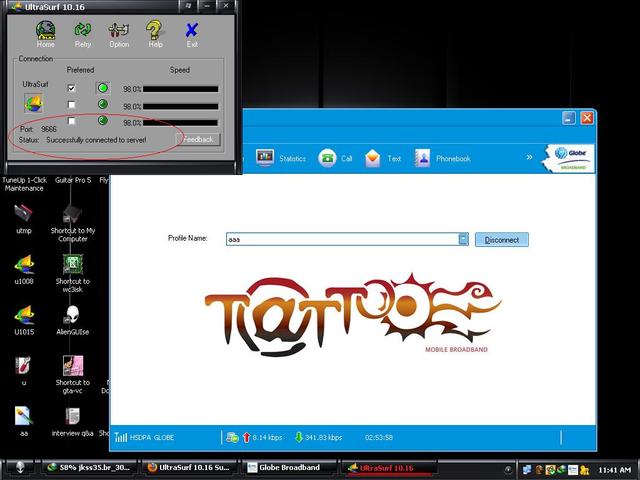Open the Text messaging tab
The image size is (640, 480).
382,158
